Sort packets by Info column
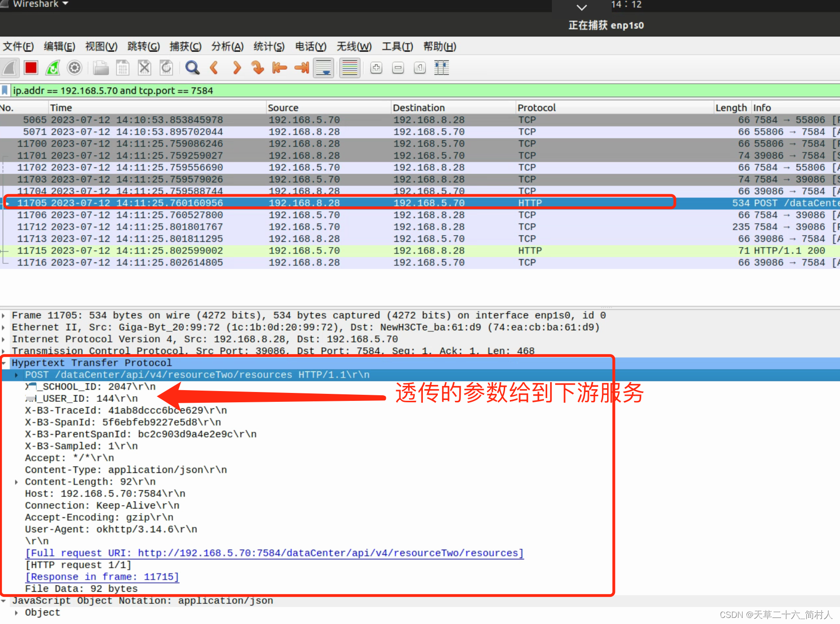The height and width of the screenshot is (624, 840). tap(795, 108)
